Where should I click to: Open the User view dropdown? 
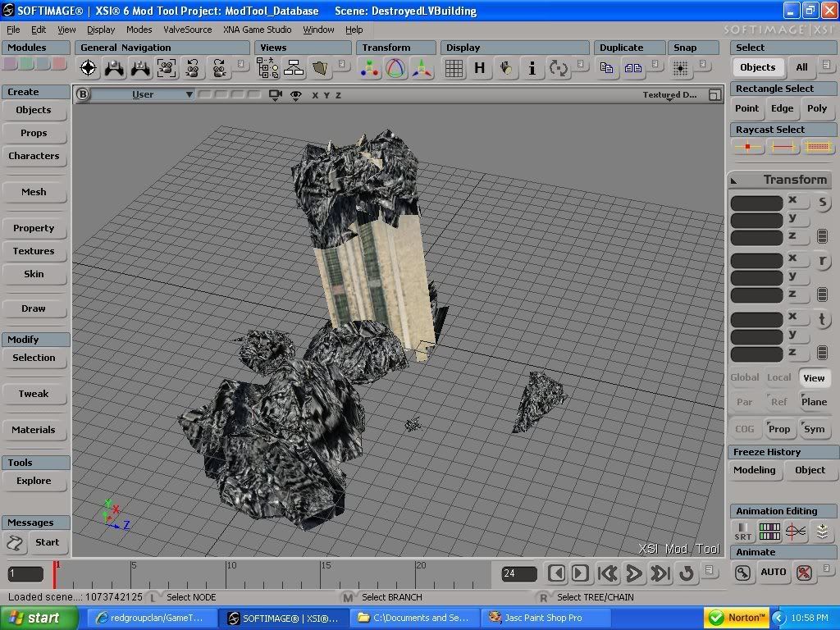click(x=143, y=95)
